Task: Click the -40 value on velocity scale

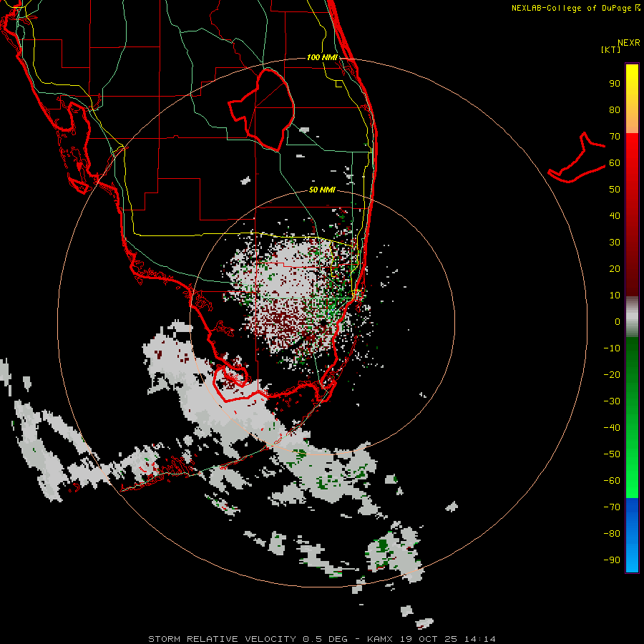Action: click(x=612, y=428)
